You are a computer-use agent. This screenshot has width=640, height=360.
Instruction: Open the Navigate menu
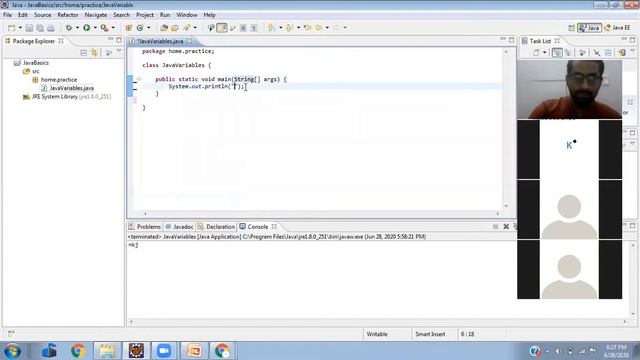pyautogui.click(x=96, y=15)
